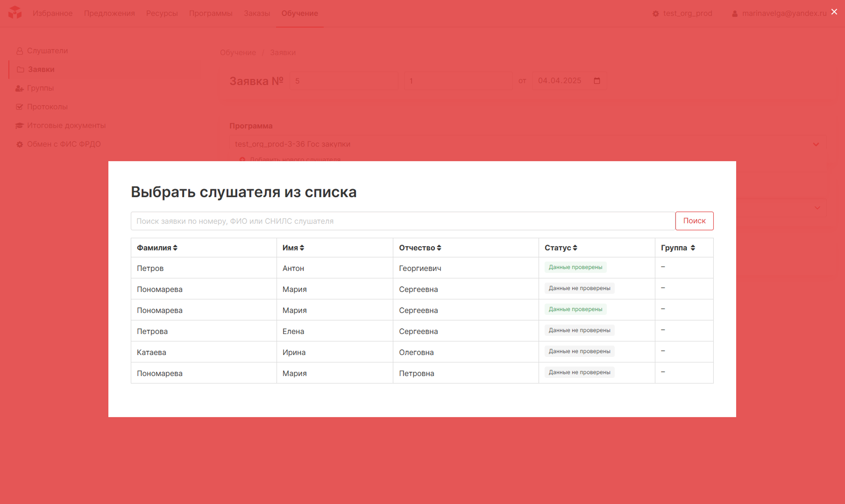Open the Избранное menu
This screenshot has height=504, width=845.
tap(53, 14)
